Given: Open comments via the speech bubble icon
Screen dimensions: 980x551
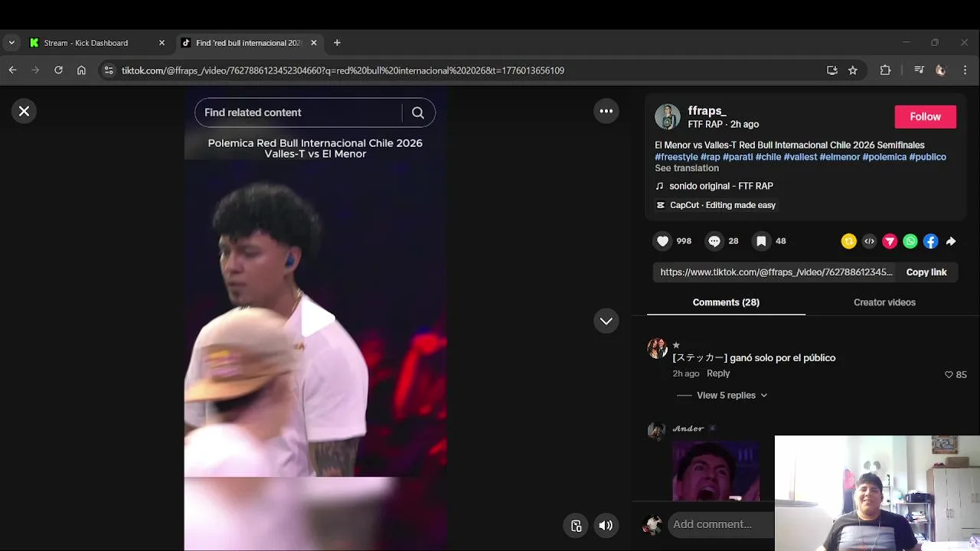Looking at the screenshot, I should pyautogui.click(x=714, y=241).
